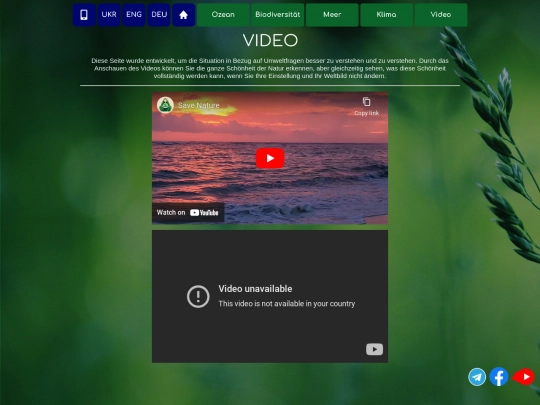Switch language to UKR
This screenshot has height=405, width=540.
[x=109, y=15]
